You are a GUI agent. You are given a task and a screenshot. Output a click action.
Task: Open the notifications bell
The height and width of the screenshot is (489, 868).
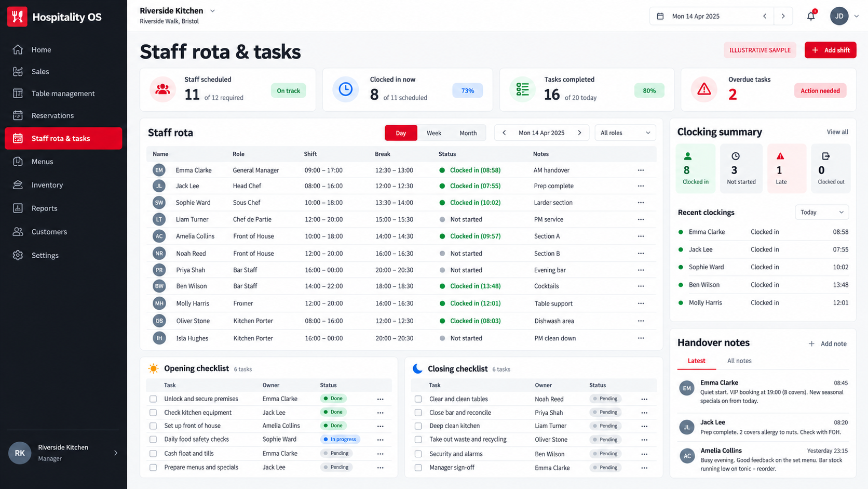(811, 16)
